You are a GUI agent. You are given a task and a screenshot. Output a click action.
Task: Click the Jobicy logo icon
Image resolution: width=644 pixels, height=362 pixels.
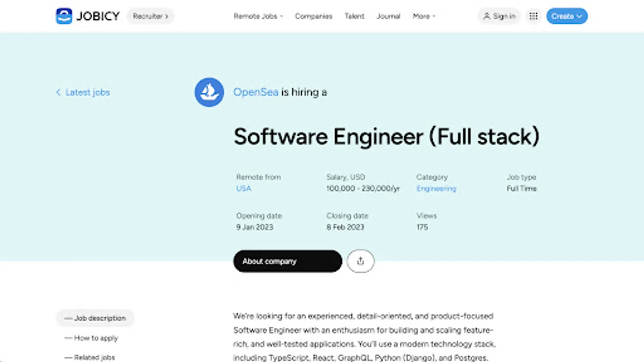[64, 16]
